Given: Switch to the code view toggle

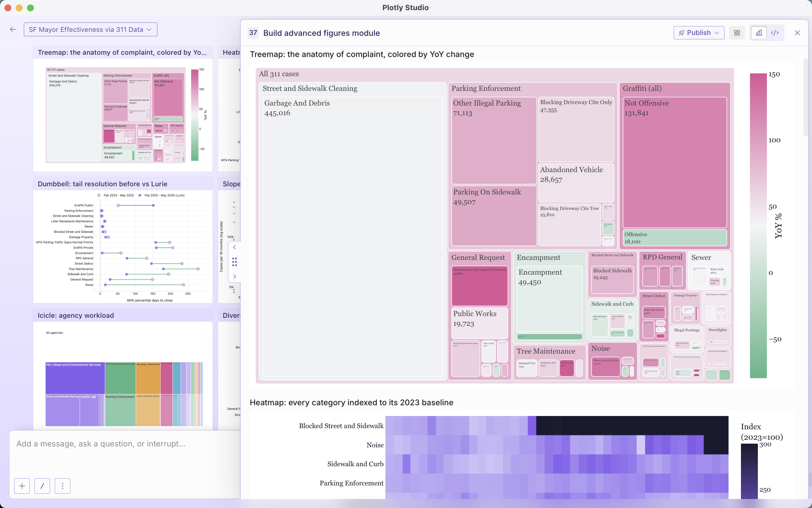Looking at the screenshot, I should click(775, 32).
